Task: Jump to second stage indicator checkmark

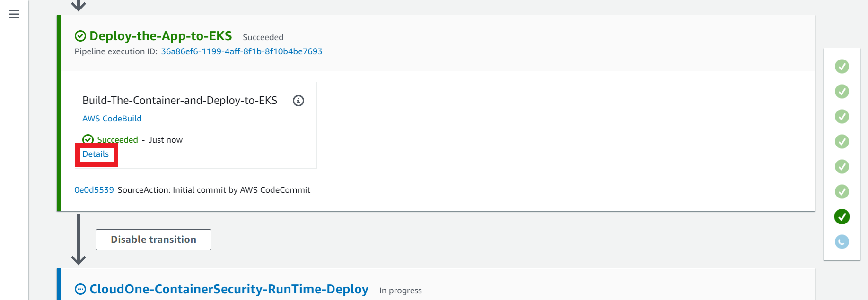Action: [842, 92]
